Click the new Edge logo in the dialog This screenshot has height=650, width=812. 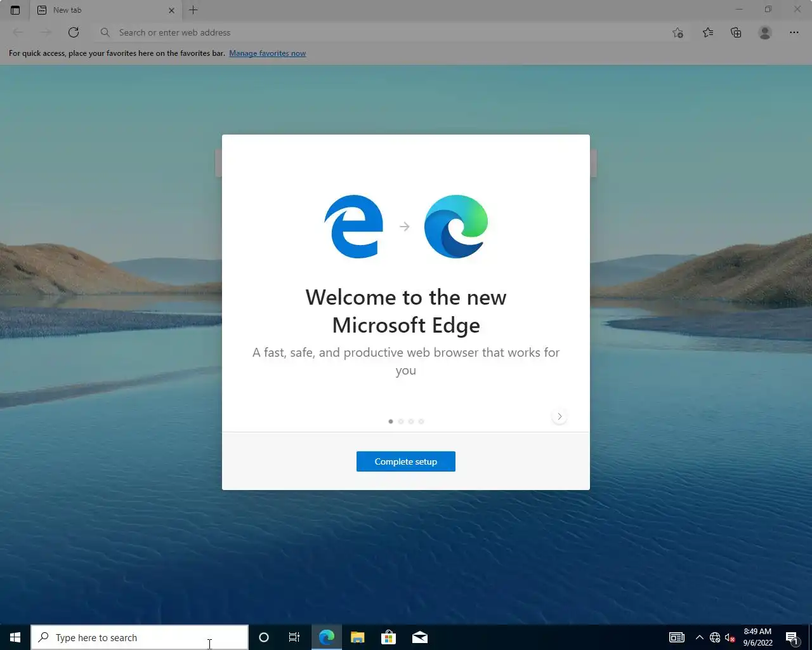point(456,227)
